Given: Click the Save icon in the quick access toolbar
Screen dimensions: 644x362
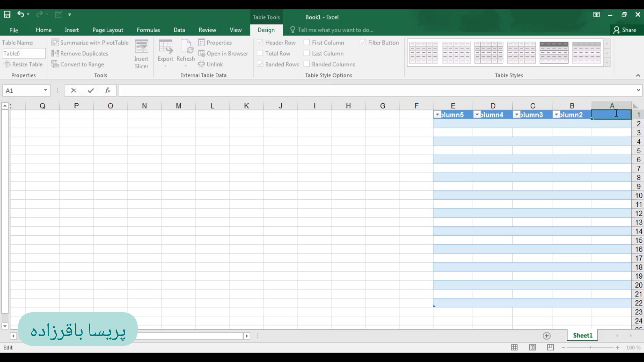Looking at the screenshot, I should coord(7,14).
